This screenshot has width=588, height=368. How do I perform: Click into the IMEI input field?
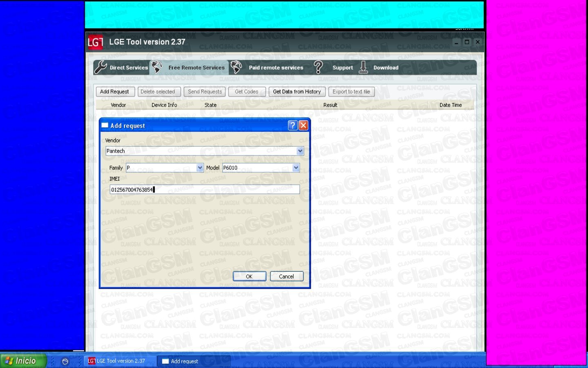pos(205,189)
